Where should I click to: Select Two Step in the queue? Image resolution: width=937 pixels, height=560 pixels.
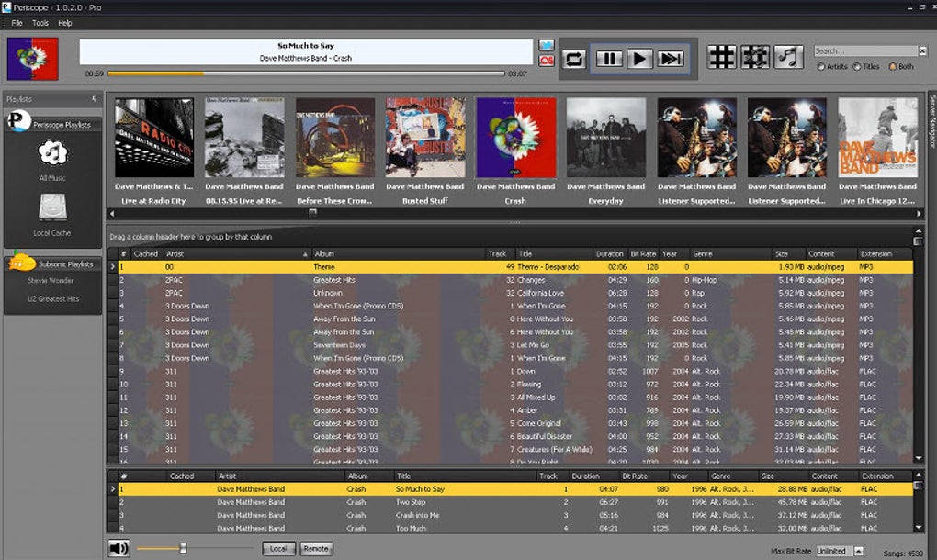[x=515, y=502]
